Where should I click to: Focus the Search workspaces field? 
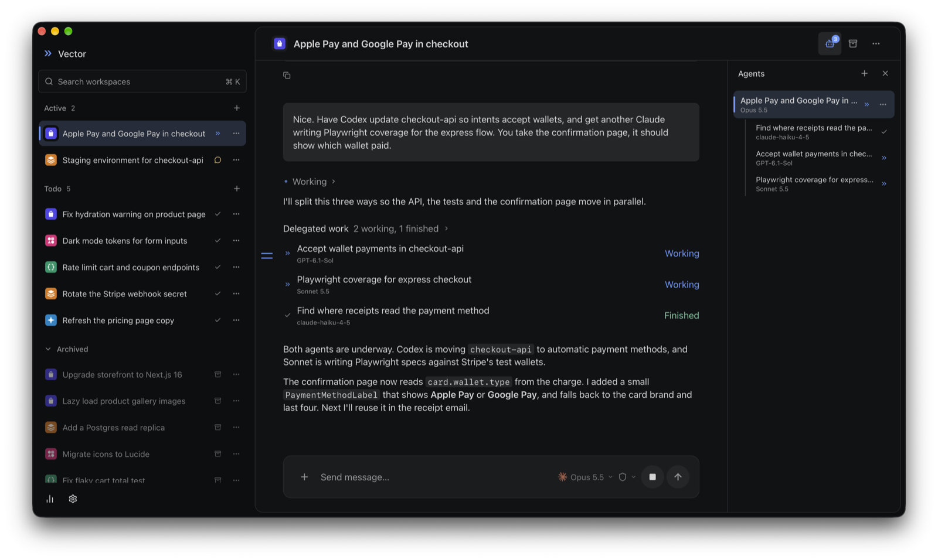pos(142,81)
